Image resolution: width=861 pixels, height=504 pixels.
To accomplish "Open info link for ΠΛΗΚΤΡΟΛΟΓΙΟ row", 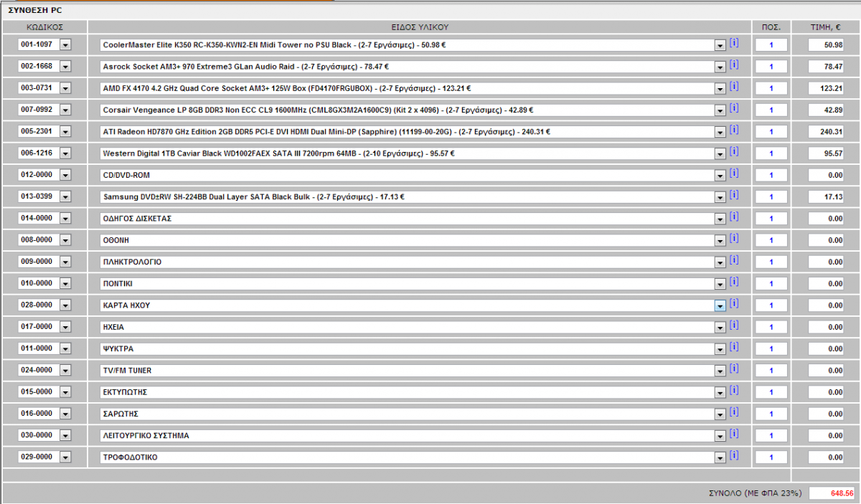I will (x=734, y=260).
